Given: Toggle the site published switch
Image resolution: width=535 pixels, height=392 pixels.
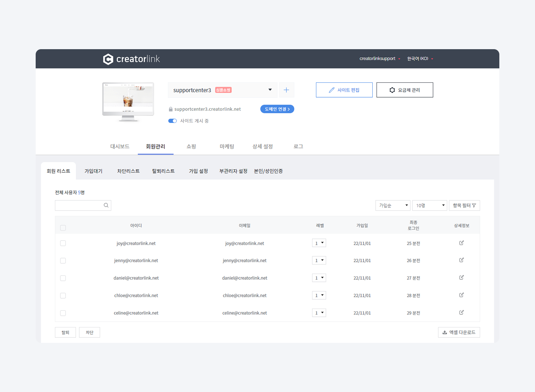Looking at the screenshot, I should click(173, 121).
